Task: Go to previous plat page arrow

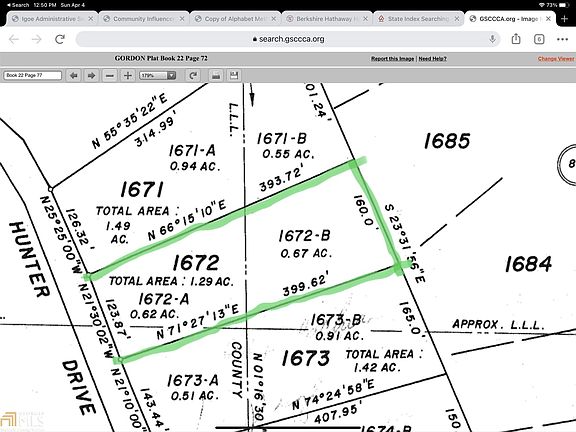Action: click(x=74, y=76)
